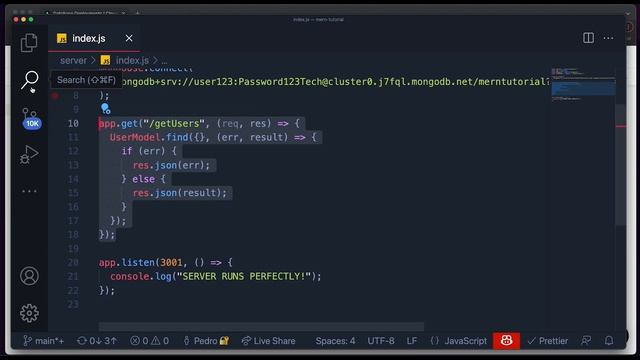Open the Explorer files view
Viewport: 640px width, 360px height.
click(29, 42)
